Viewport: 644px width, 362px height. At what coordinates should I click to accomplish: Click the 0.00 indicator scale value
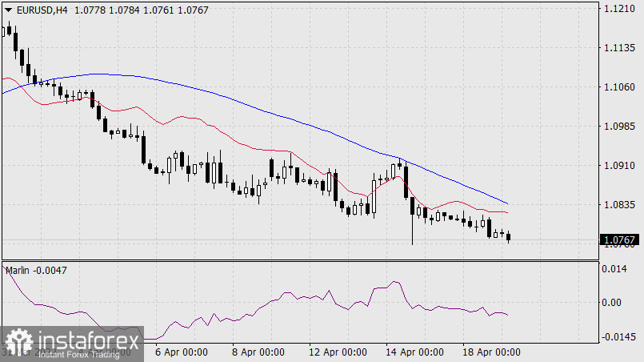coord(611,303)
